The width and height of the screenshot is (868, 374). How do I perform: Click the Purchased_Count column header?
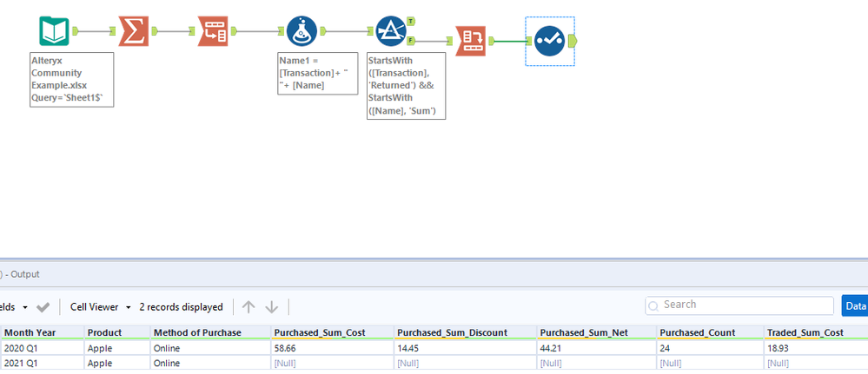pyautogui.click(x=709, y=332)
